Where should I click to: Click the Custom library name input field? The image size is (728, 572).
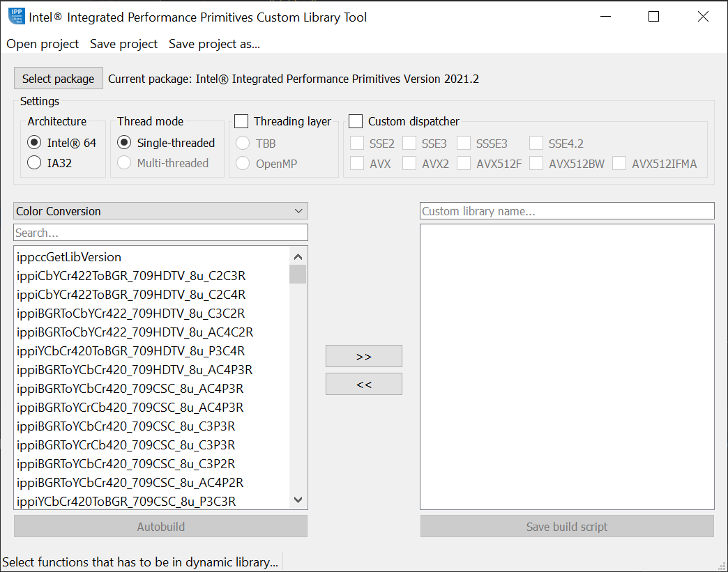(x=567, y=211)
